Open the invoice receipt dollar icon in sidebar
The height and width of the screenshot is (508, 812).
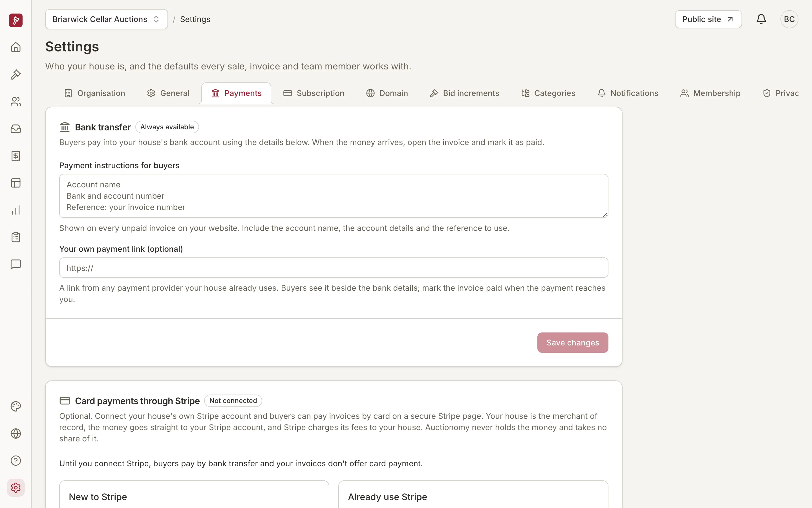(x=16, y=156)
